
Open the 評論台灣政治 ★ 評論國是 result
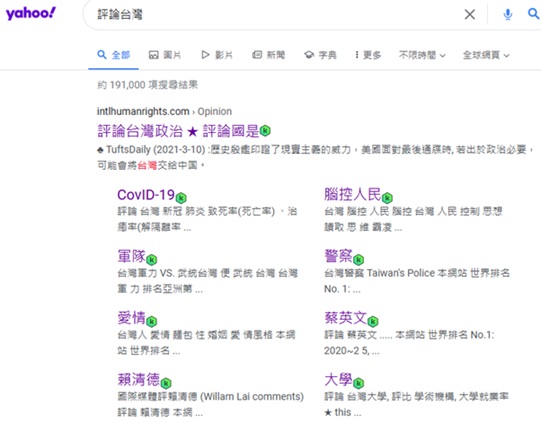click(178, 131)
